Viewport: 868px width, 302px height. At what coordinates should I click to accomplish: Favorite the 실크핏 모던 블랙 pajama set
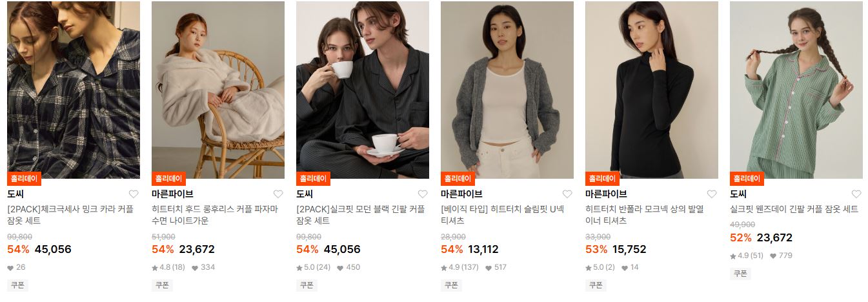click(423, 194)
